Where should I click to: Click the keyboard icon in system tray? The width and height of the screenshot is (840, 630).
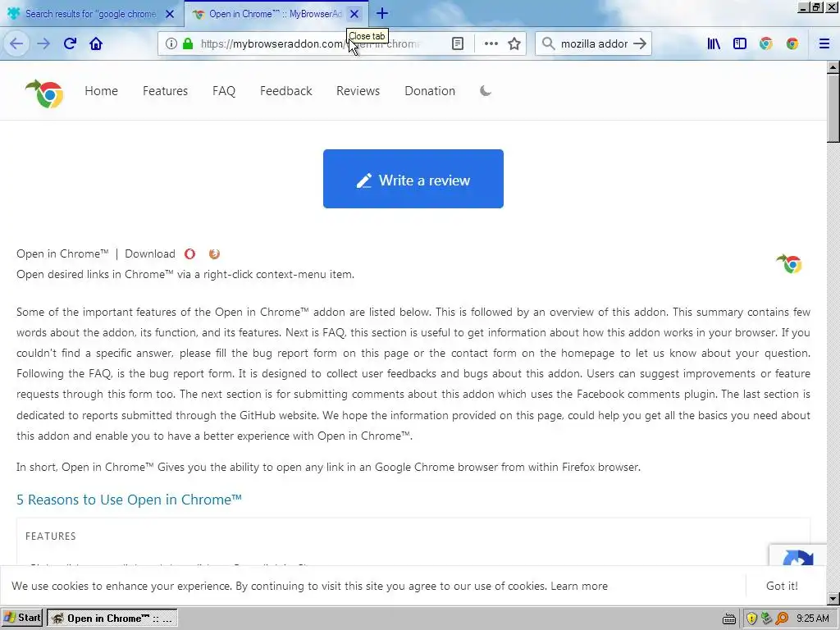(x=728, y=619)
